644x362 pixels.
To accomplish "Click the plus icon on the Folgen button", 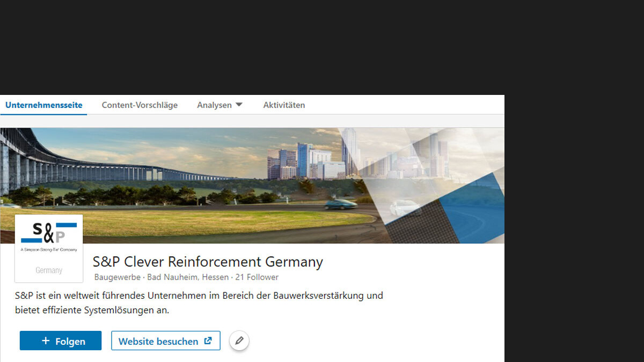I will click(x=46, y=341).
